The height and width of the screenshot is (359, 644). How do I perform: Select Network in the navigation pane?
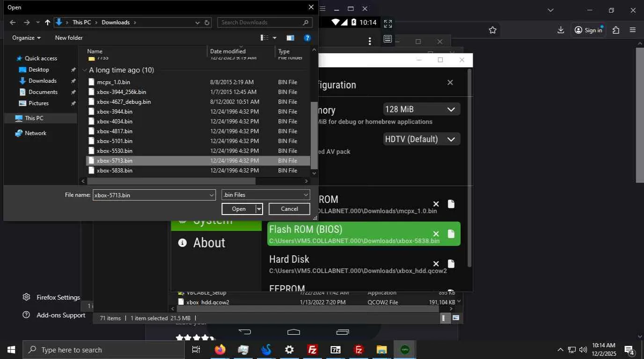[x=36, y=133]
